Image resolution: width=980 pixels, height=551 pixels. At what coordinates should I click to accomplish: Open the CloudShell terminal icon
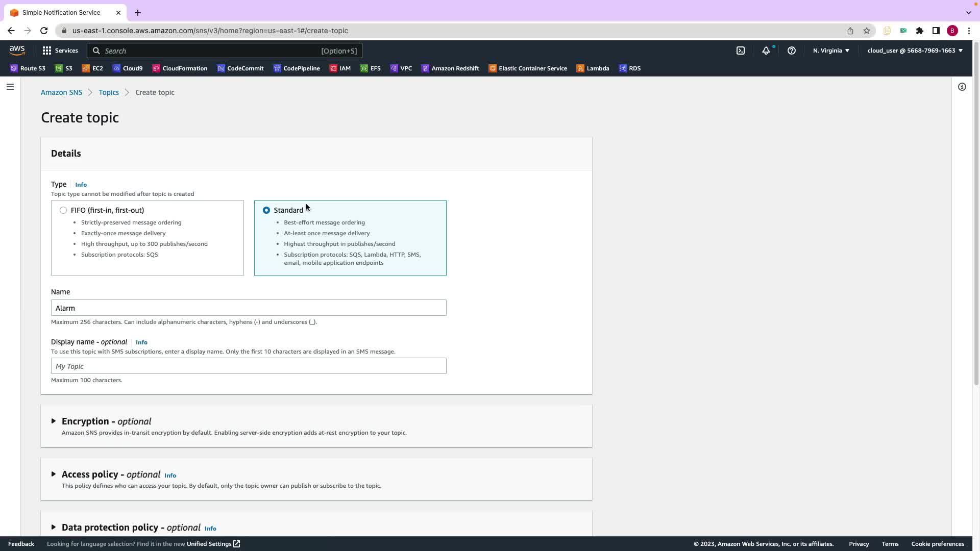tap(741, 51)
